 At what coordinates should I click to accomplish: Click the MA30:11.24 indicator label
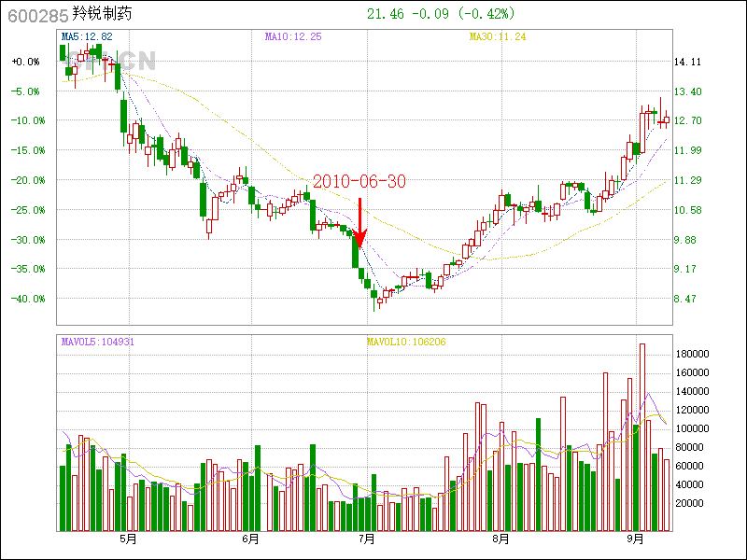click(x=498, y=36)
